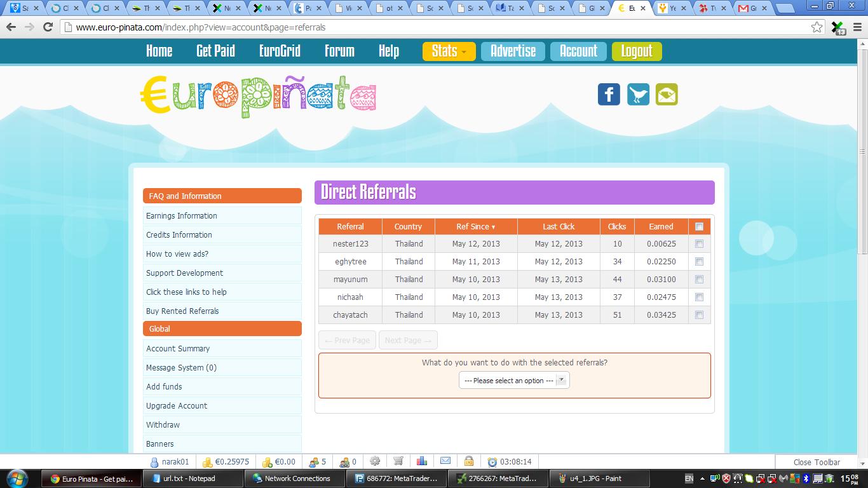The height and width of the screenshot is (488, 868).
Task: Open settings gear in bottom toolbar
Action: 375,461
